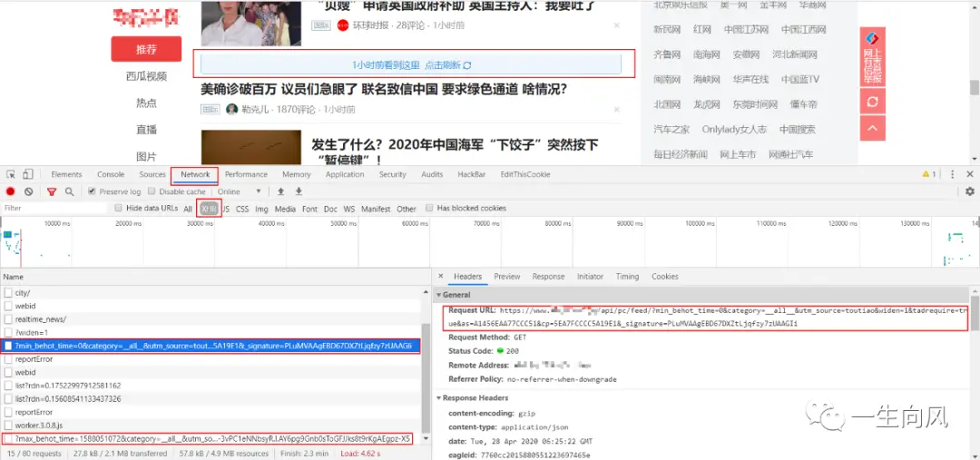Viewport: 980px width, 460px height.
Task: Check Has blocked cookies
Action: (x=429, y=208)
